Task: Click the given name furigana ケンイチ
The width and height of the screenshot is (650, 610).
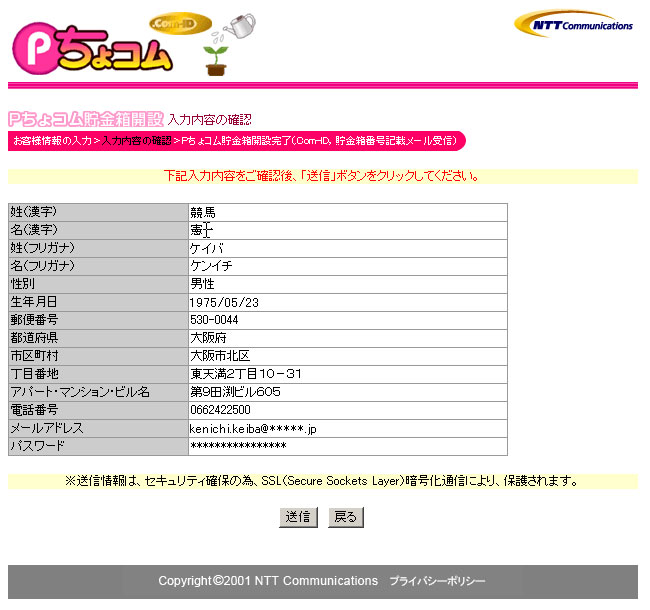Action: coord(211,266)
